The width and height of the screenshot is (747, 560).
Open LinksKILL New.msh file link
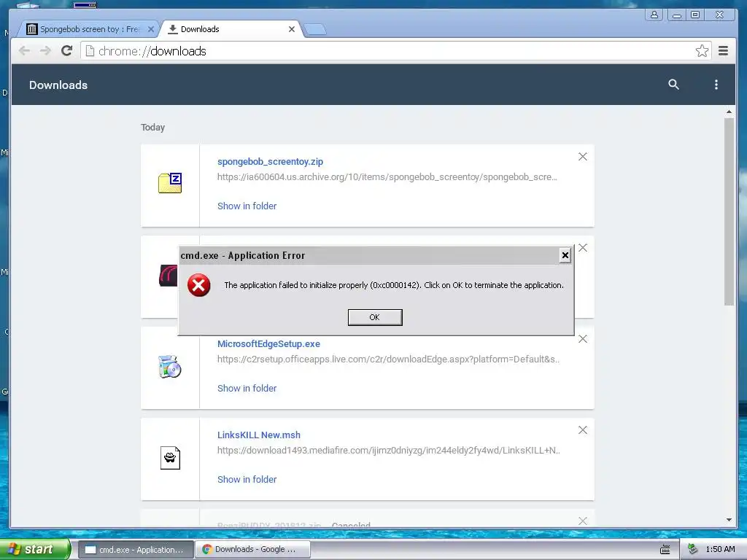click(x=259, y=435)
